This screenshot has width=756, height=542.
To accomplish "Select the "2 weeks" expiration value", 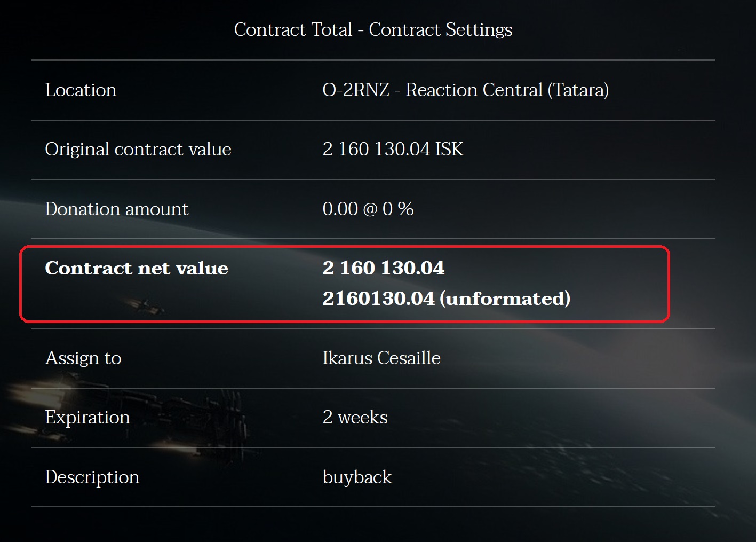I will (x=355, y=417).
